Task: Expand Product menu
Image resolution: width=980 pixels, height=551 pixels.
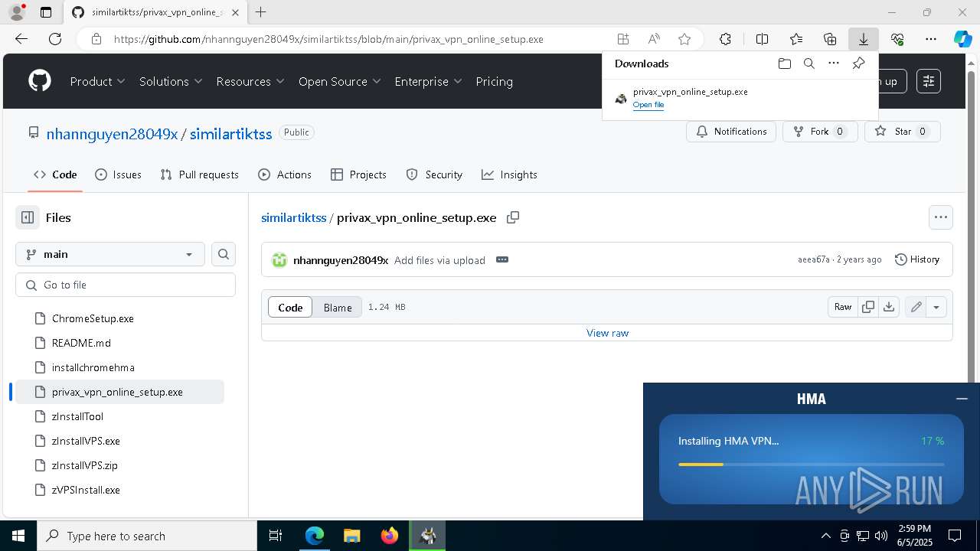Action: (98, 81)
